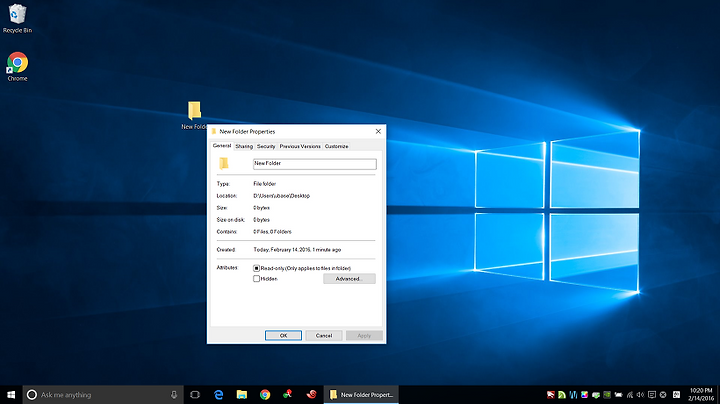This screenshot has width=720, height=404.
Task: Open the Customize tab
Action: (337, 146)
